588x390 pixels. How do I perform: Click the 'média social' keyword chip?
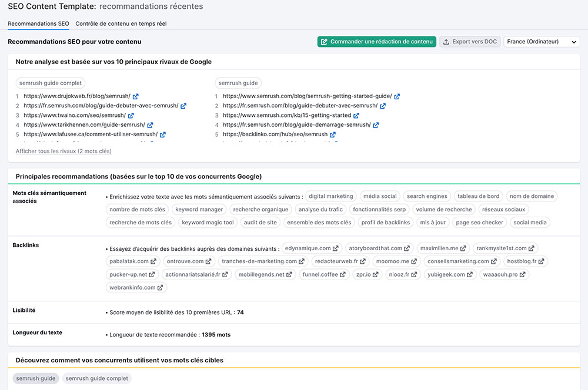[x=380, y=196]
